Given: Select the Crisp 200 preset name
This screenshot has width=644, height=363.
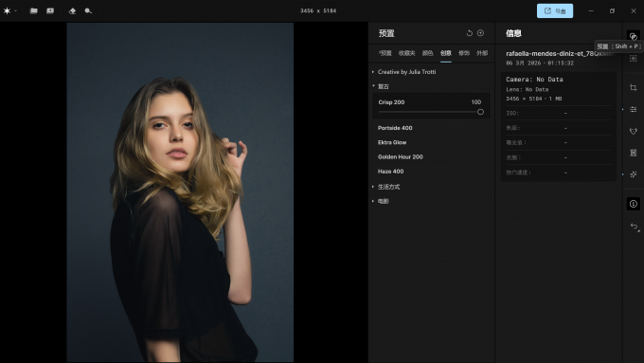Looking at the screenshot, I should 391,102.
